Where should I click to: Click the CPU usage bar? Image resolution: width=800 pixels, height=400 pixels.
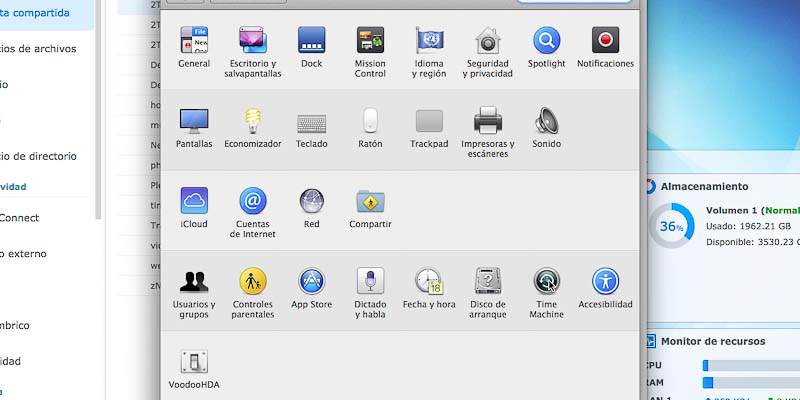pos(751,366)
